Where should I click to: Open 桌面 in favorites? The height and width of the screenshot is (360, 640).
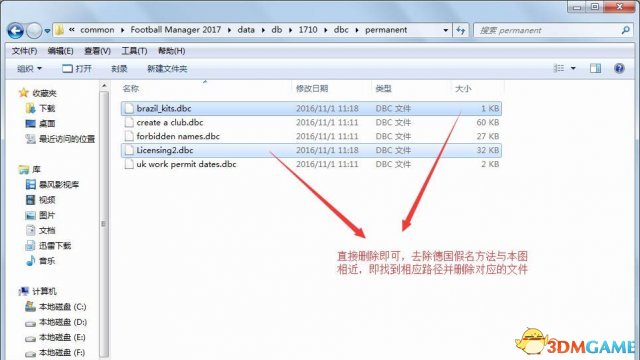point(41,124)
